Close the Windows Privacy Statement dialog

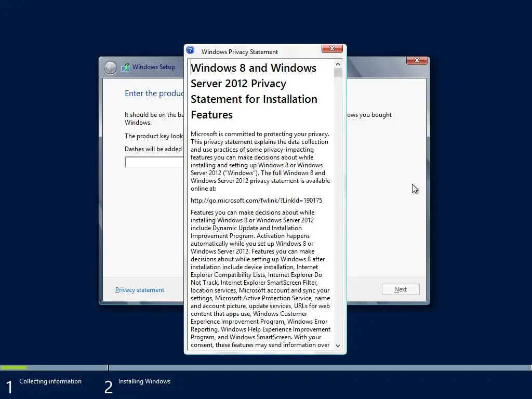click(332, 48)
